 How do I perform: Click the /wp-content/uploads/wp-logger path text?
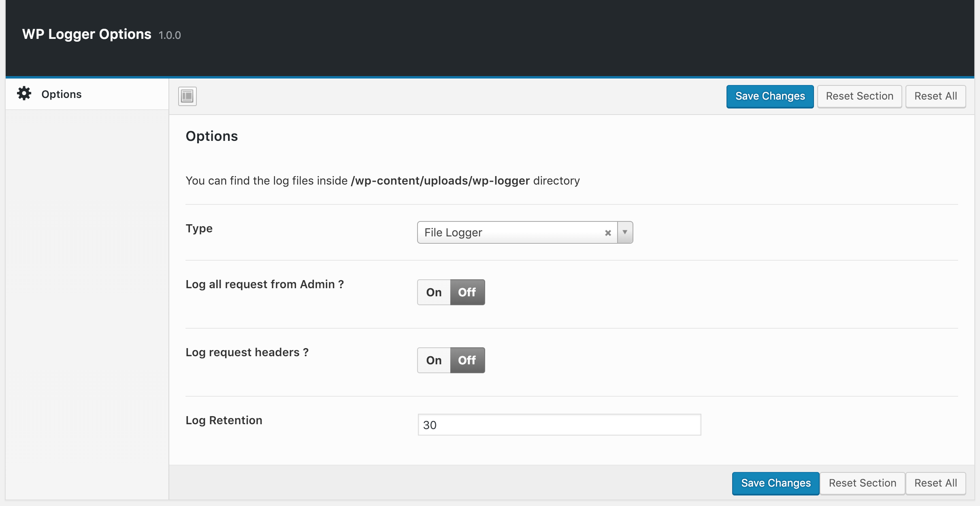[441, 181]
